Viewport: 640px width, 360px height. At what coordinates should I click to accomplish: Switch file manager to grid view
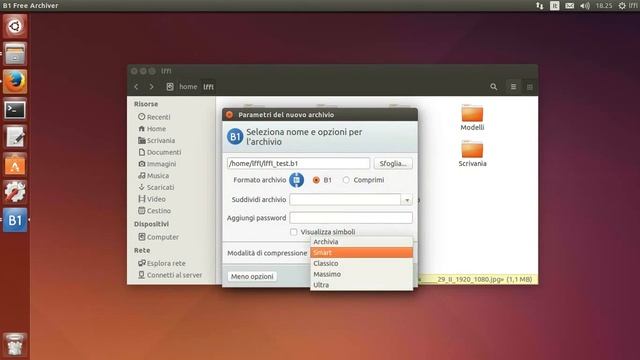click(529, 87)
